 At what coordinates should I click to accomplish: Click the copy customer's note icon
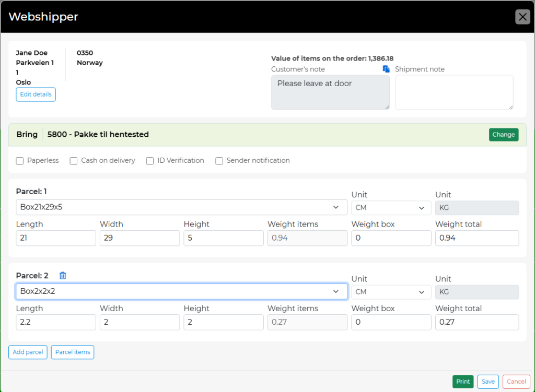click(x=386, y=69)
